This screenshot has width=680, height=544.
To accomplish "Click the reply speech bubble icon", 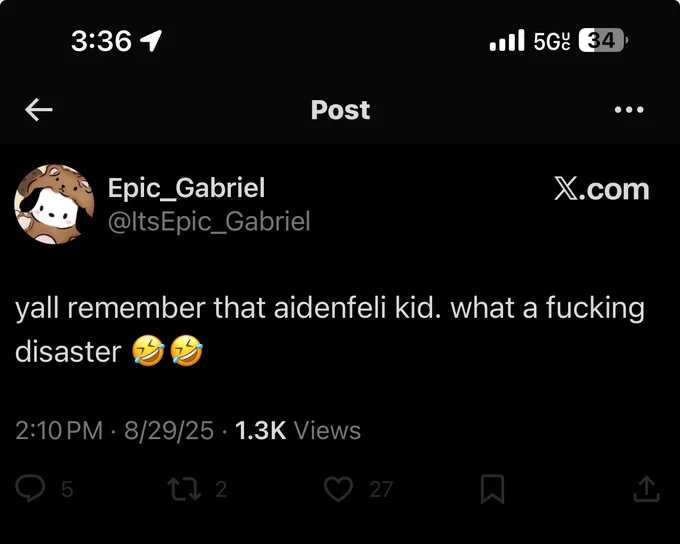I will click(30, 488).
